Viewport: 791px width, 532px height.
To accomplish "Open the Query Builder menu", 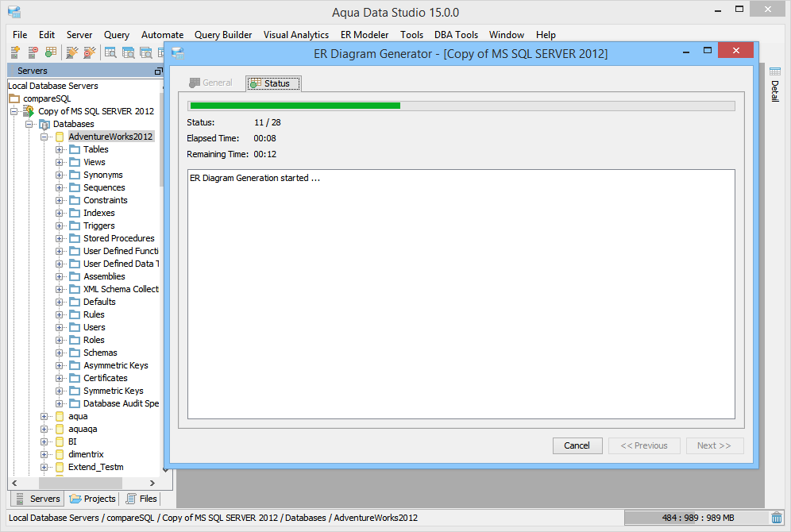I will (x=223, y=35).
